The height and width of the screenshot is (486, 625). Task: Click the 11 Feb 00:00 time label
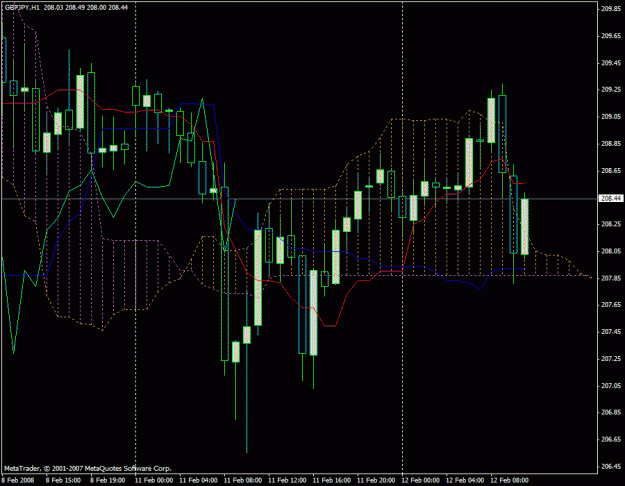pos(154,480)
